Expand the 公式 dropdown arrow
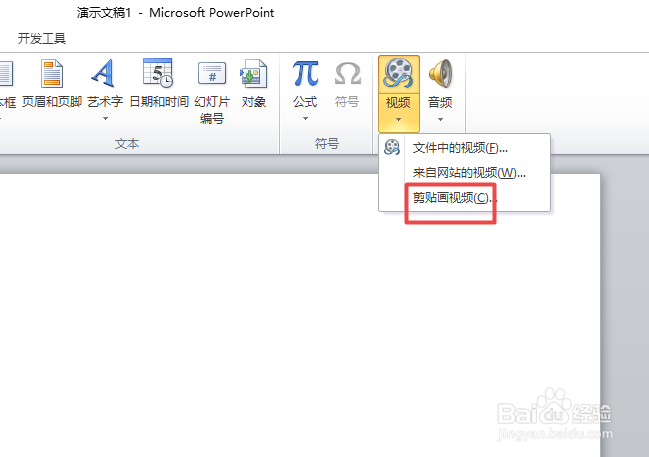The image size is (649, 457). (x=305, y=119)
